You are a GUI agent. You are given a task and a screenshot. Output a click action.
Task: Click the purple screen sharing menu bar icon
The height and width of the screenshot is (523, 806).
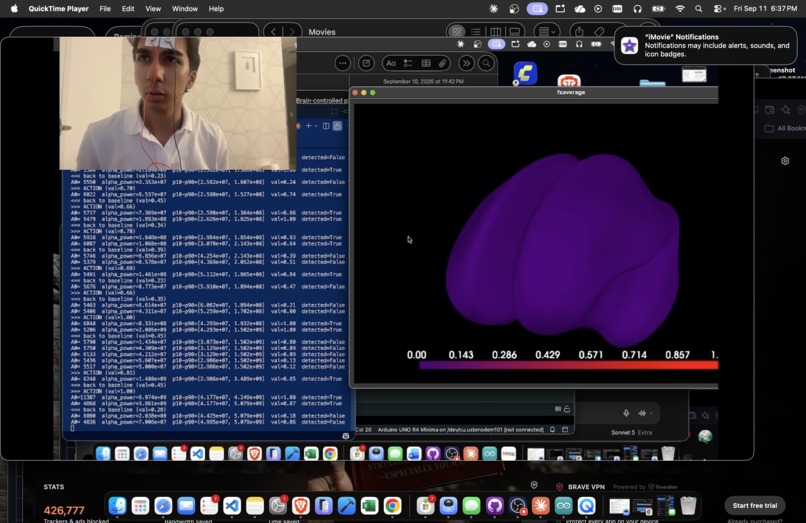coord(537,8)
